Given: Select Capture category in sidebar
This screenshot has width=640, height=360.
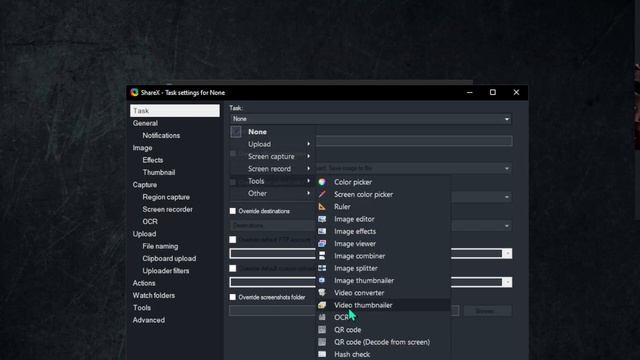Looking at the screenshot, I should (x=144, y=184).
